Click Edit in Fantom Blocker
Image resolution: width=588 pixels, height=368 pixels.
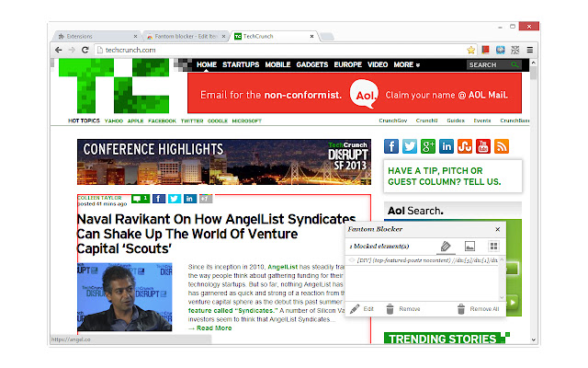(362, 309)
